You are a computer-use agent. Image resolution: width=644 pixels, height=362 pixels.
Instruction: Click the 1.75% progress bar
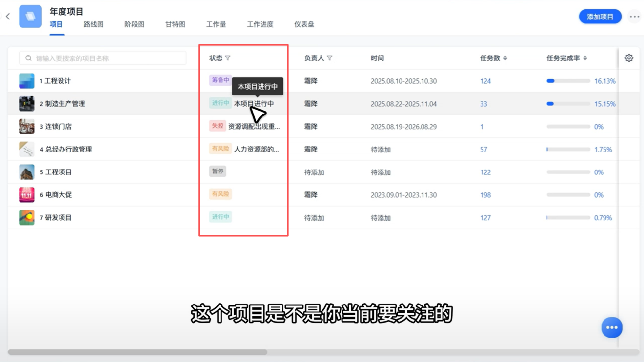tap(568, 150)
